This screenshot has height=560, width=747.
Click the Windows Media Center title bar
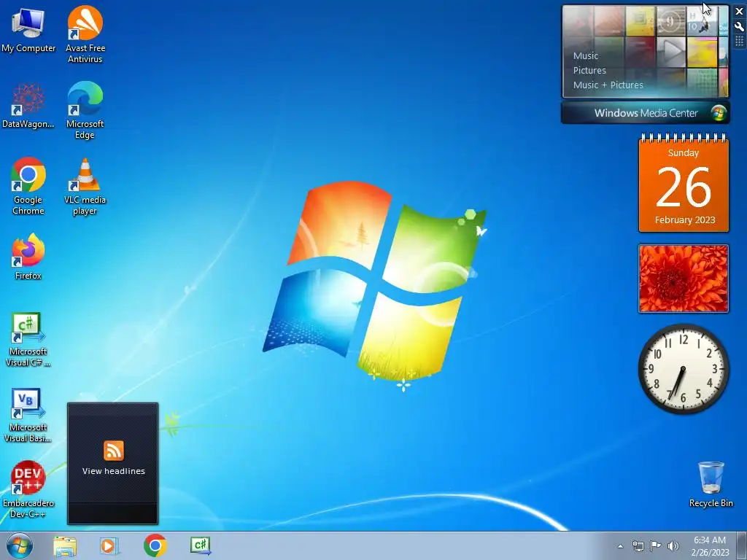(645, 113)
